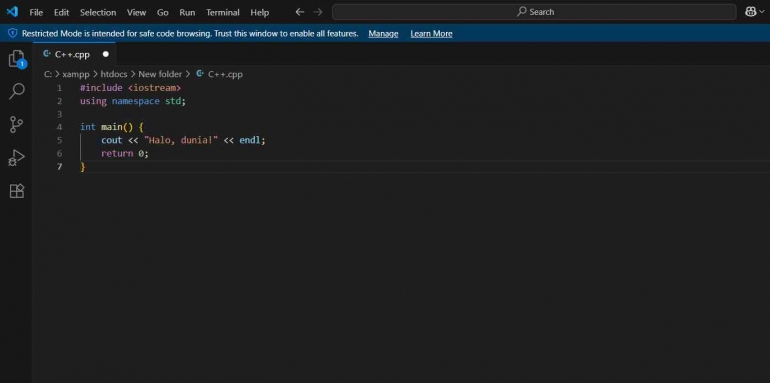
Task: Click line number 1 in gutter
Action: [x=59, y=88]
